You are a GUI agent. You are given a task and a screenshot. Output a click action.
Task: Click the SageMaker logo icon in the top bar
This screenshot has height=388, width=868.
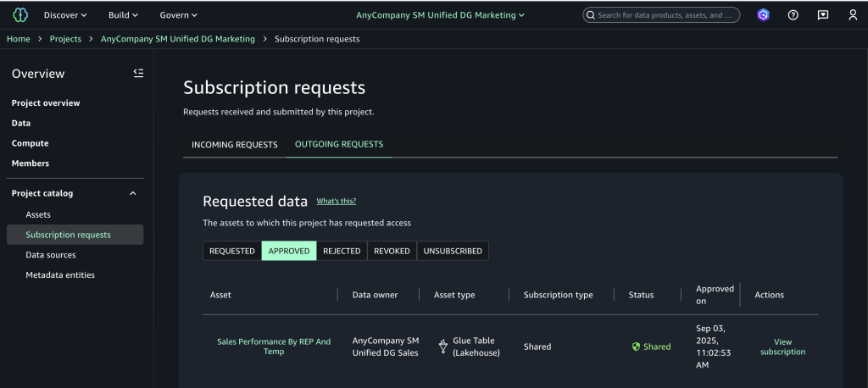click(x=20, y=14)
